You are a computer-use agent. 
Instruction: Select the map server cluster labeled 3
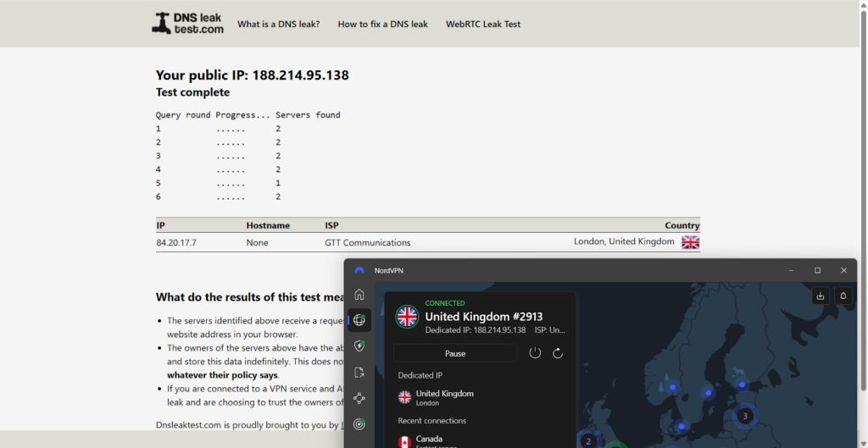744,416
